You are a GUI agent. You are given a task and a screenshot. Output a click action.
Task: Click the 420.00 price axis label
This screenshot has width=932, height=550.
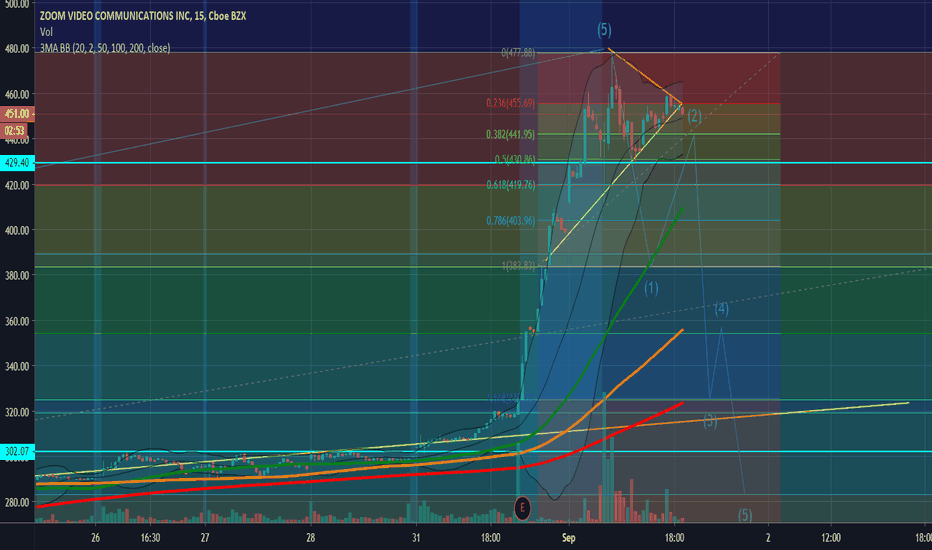17,185
